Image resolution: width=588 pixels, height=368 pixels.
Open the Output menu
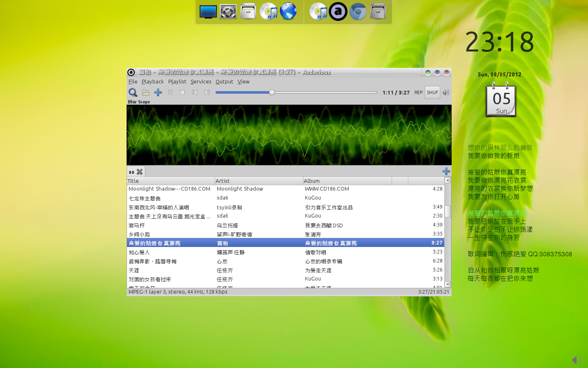(225, 82)
